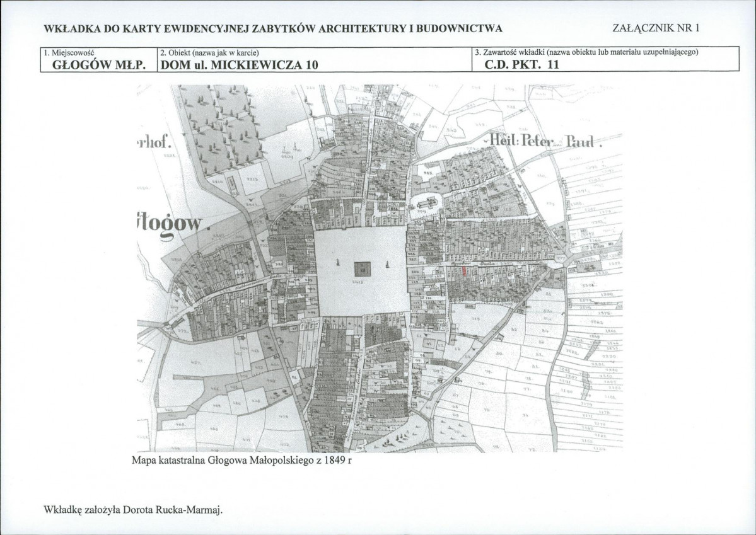Image resolution: width=756 pixels, height=535 pixels.
Task: Click the right monument symbol in market square
Action: pyautogui.click(x=387, y=263)
